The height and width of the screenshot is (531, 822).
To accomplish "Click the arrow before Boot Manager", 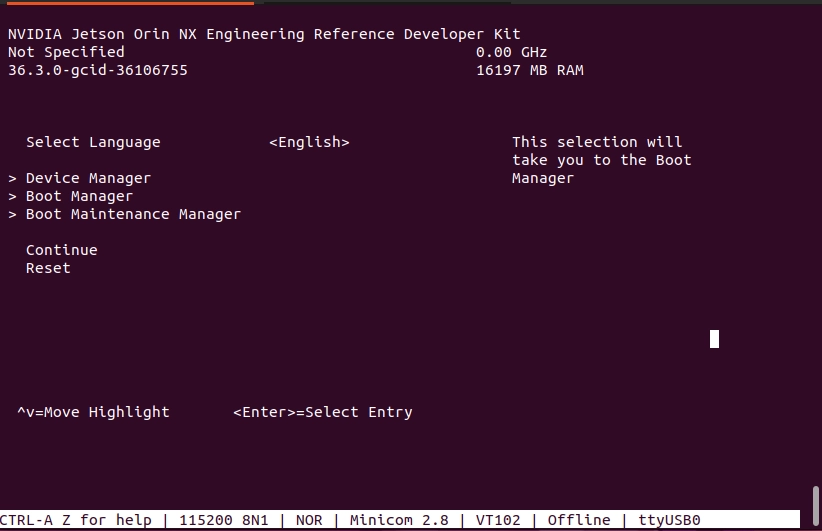I will 13,196.
